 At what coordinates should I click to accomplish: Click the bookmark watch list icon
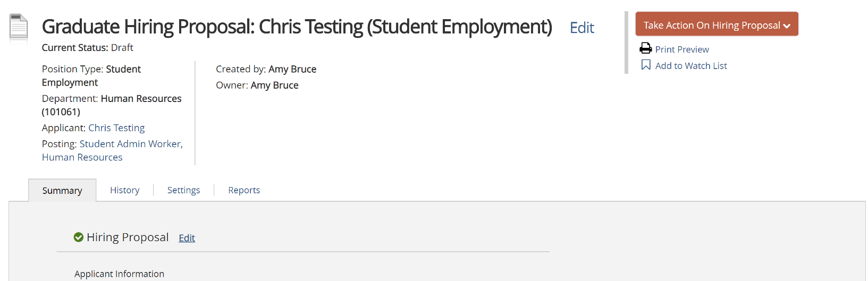click(x=646, y=65)
